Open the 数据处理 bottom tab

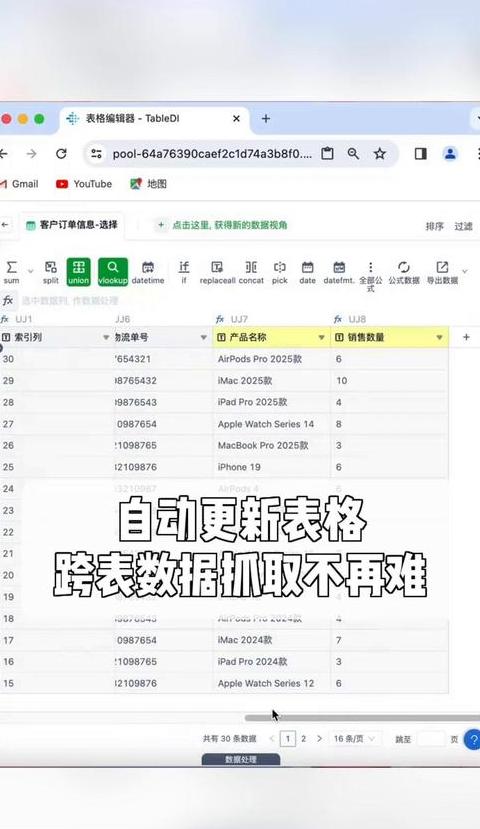pyautogui.click(x=241, y=759)
